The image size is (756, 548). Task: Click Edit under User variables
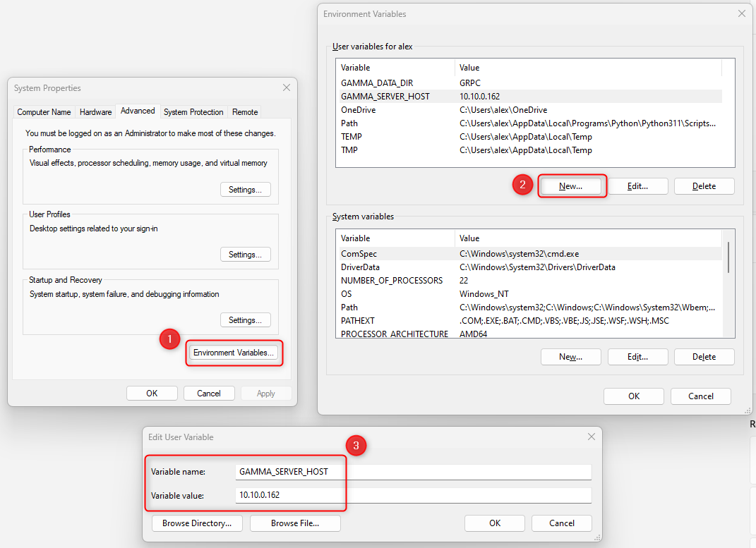[637, 186]
